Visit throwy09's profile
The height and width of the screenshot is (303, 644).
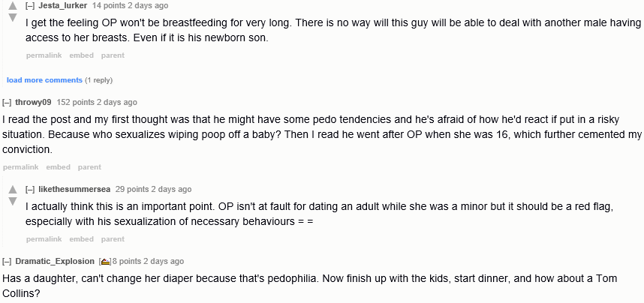pyautogui.click(x=34, y=102)
